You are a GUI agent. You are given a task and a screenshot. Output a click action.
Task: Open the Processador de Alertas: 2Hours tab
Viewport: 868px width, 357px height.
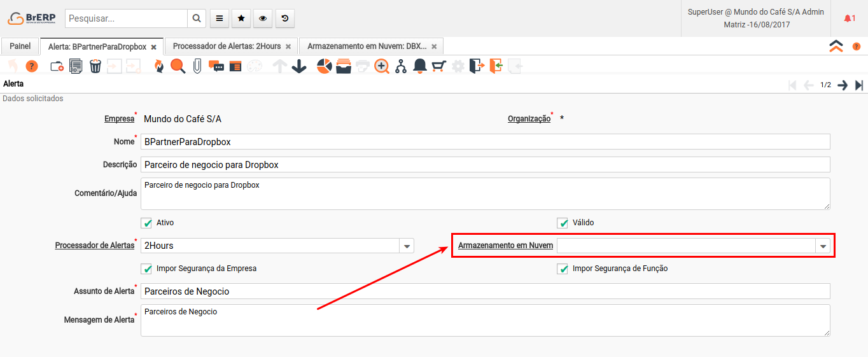point(227,46)
